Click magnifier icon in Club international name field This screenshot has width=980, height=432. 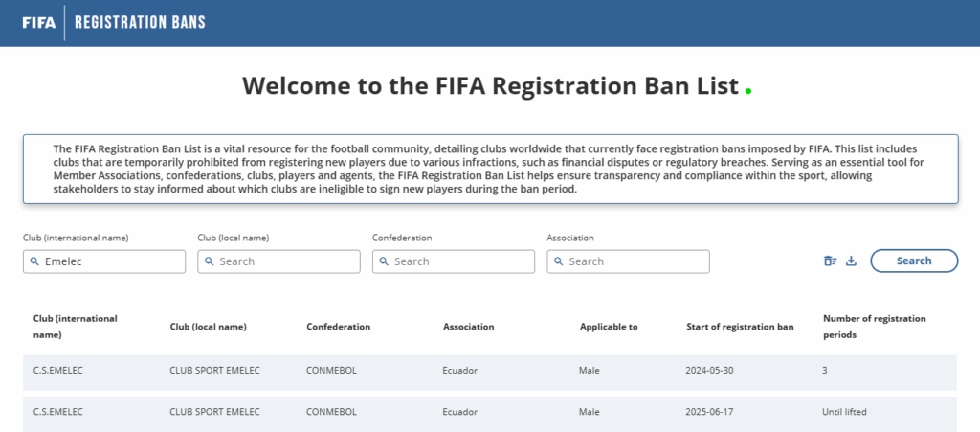pos(34,261)
